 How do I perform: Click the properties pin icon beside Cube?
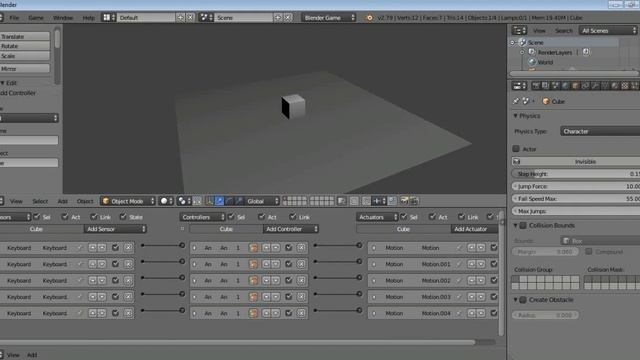(516, 101)
